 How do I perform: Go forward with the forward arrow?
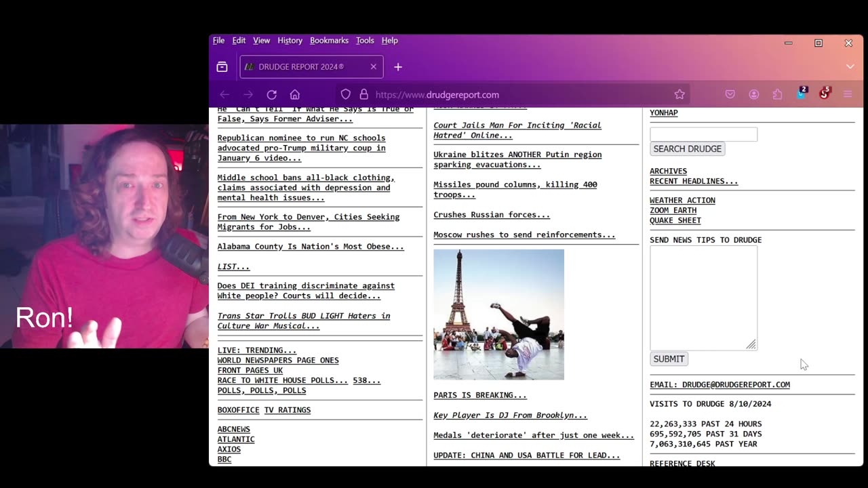pyautogui.click(x=248, y=95)
